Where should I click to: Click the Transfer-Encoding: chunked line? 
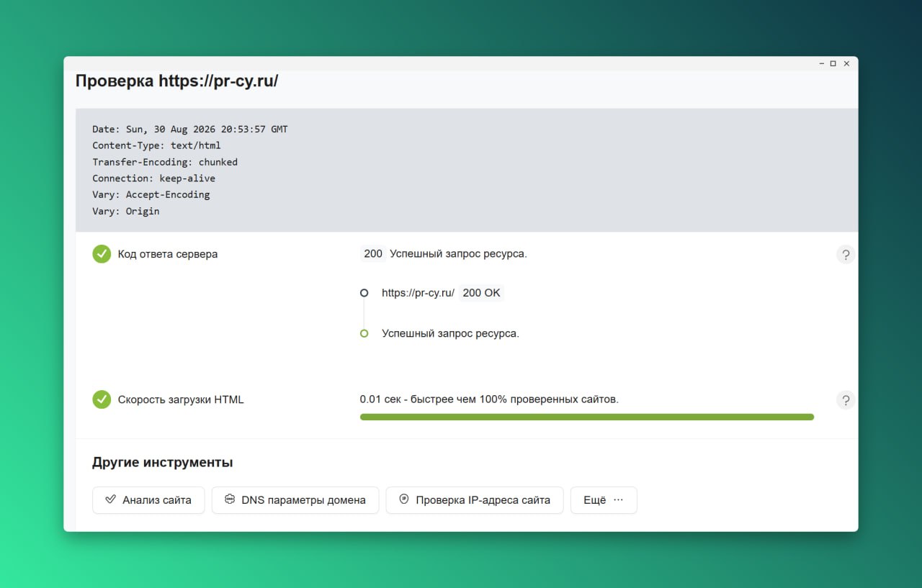point(165,162)
